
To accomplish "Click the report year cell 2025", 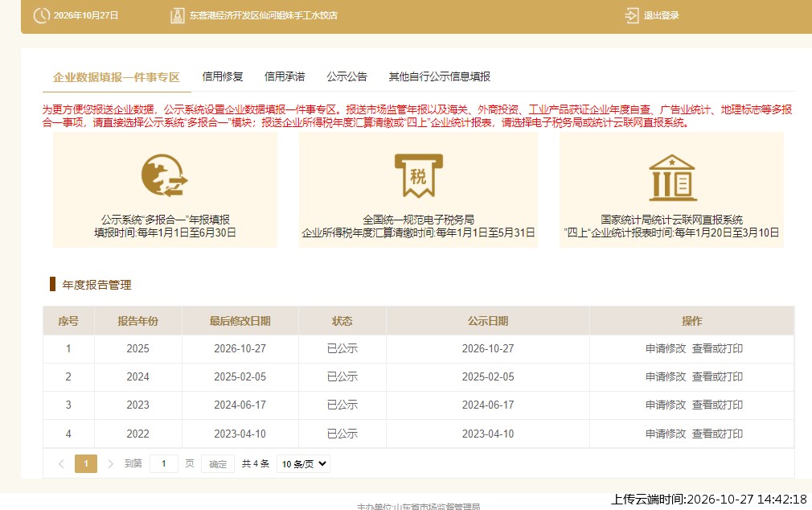I will (137, 349).
